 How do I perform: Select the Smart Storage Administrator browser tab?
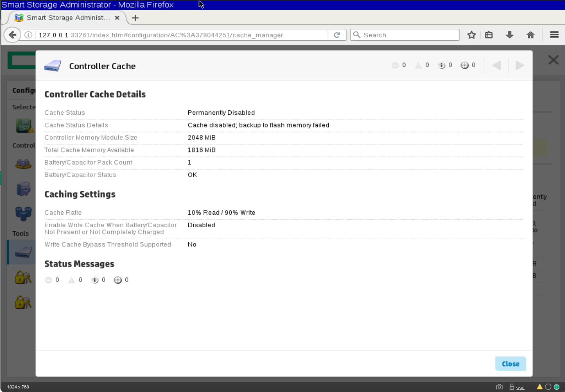[x=68, y=18]
